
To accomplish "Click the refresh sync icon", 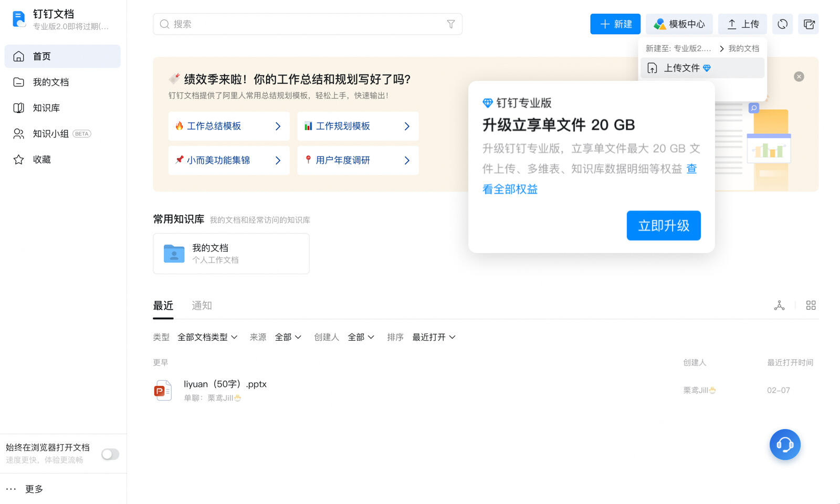I will [x=782, y=24].
